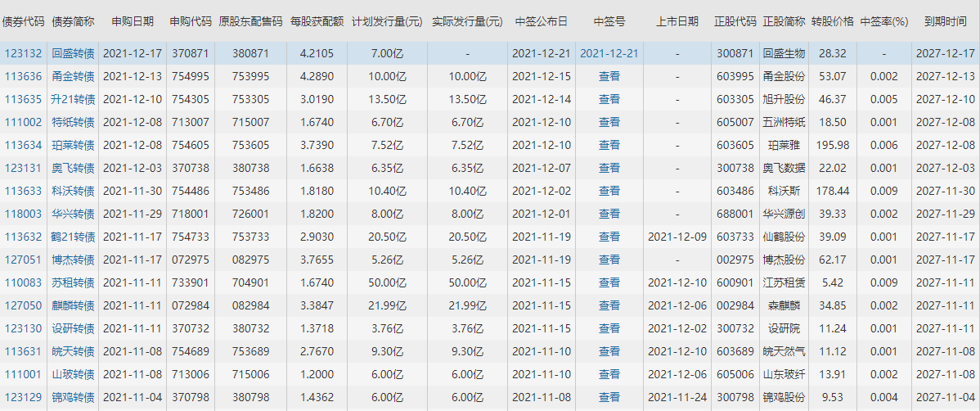Open bond code link 113633
This screenshot has width=980, height=411.
pyautogui.click(x=23, y=191)
